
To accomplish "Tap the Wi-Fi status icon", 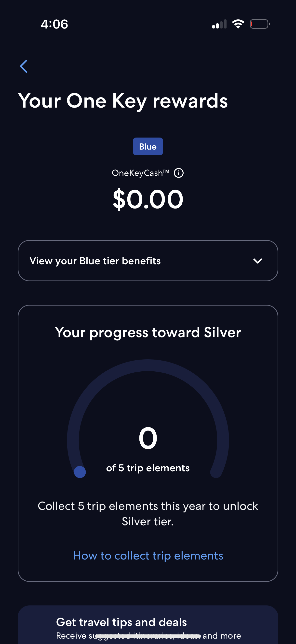I will click(238, 24).
